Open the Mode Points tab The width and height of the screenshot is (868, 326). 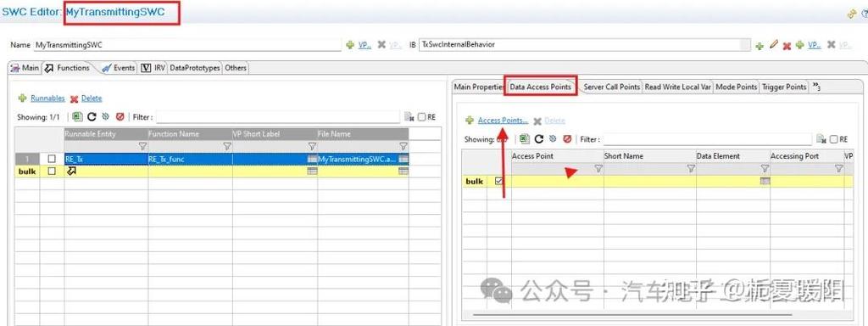737,87
